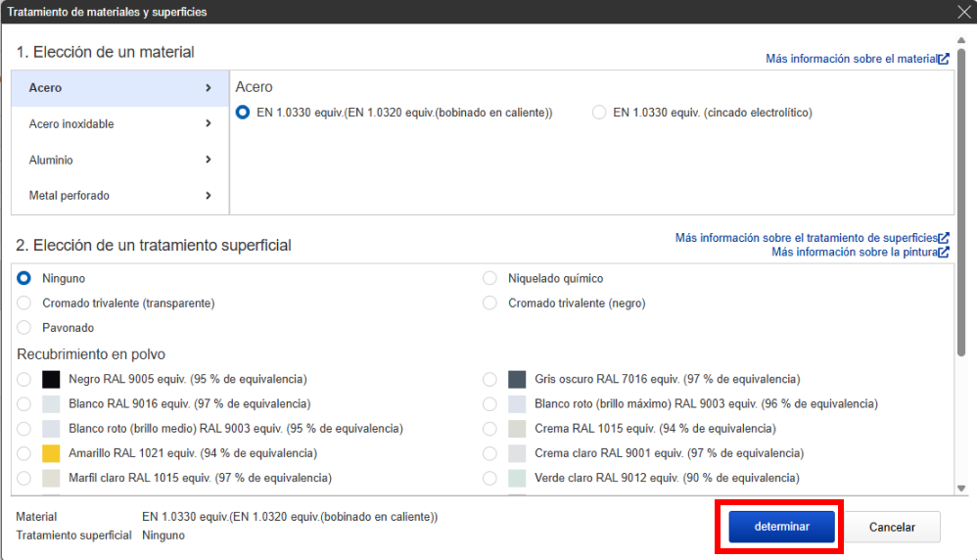Select the Acero material tab

[x=119, y=88]
